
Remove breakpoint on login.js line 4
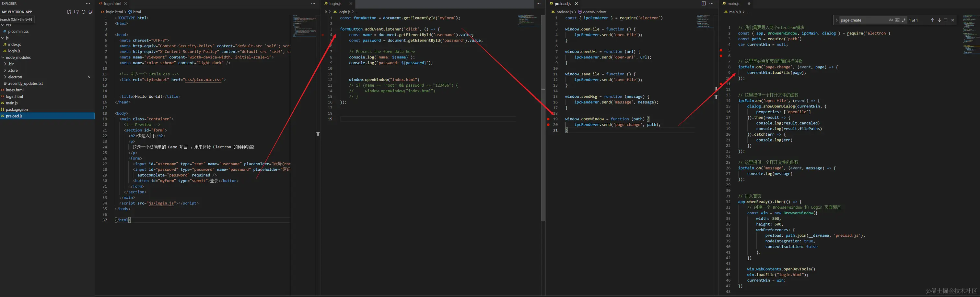tap(323, 35)
